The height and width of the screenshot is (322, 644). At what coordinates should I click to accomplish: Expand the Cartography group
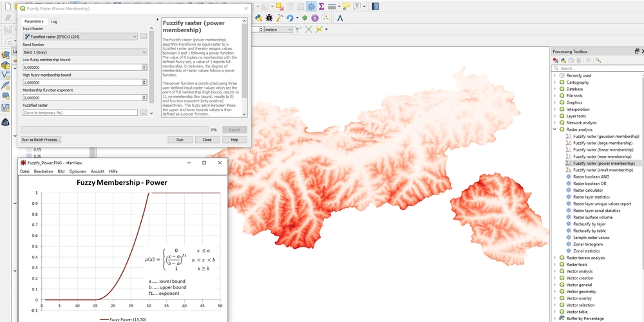pyautogui.click(x=555, y=82)
